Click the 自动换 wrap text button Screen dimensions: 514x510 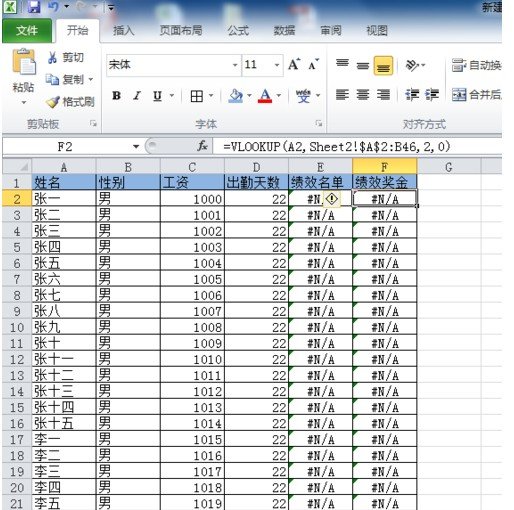(476, 65)
